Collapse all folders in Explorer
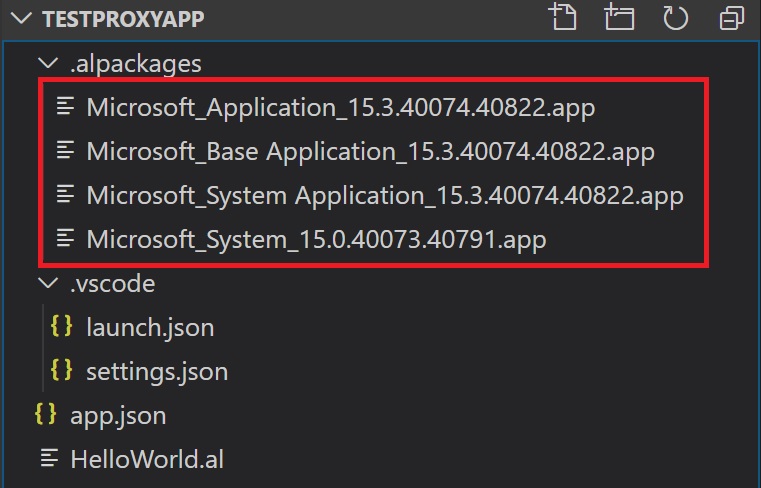761x488 pixels. (x=732, y=18)
